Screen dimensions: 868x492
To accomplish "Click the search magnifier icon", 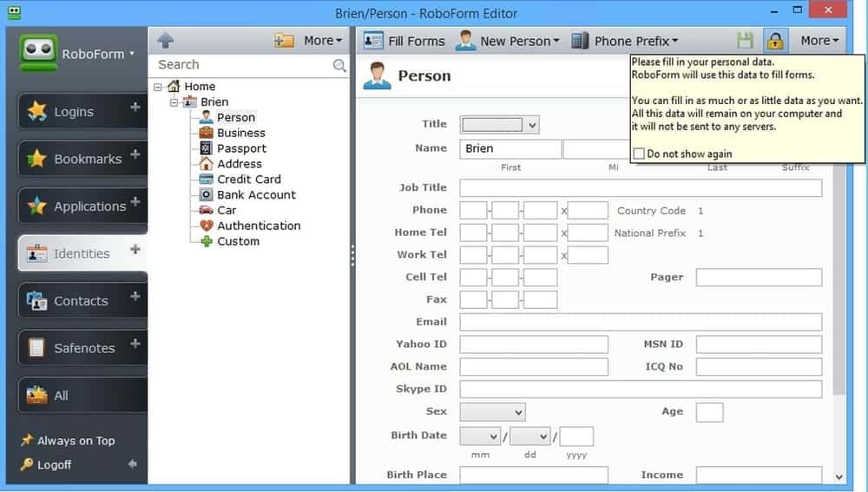I will pos(339,66).
